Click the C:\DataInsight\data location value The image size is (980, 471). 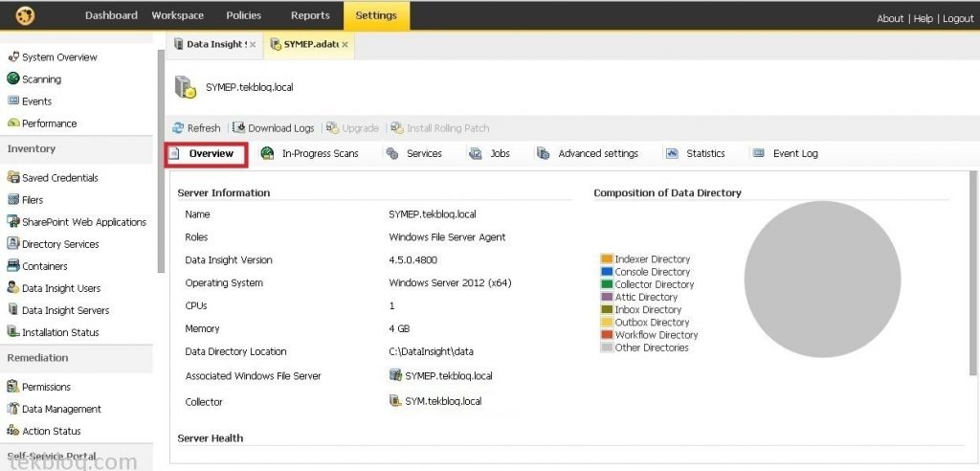pos(432,351)
